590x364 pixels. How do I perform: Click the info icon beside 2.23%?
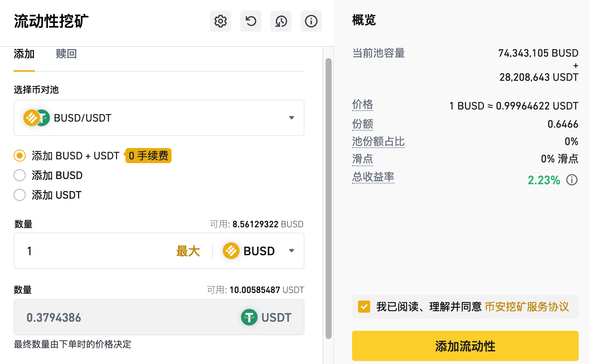pos(572,180)
